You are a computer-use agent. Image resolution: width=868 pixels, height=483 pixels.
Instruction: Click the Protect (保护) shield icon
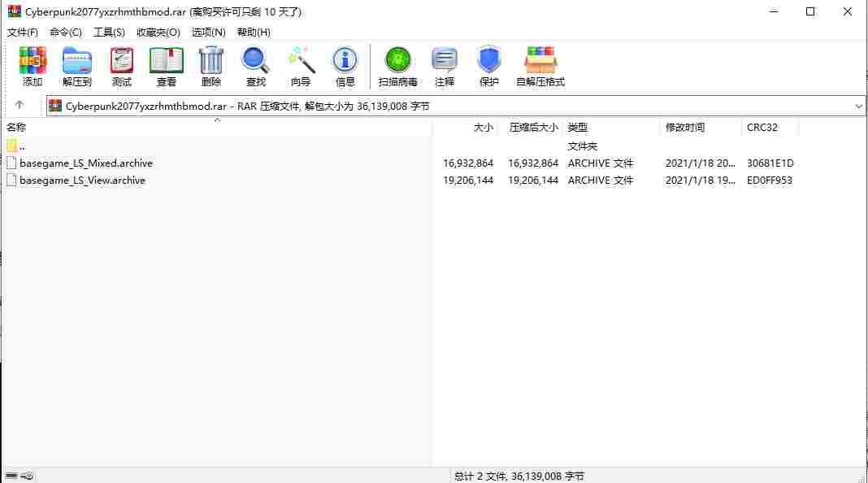(x=488, y=60)
